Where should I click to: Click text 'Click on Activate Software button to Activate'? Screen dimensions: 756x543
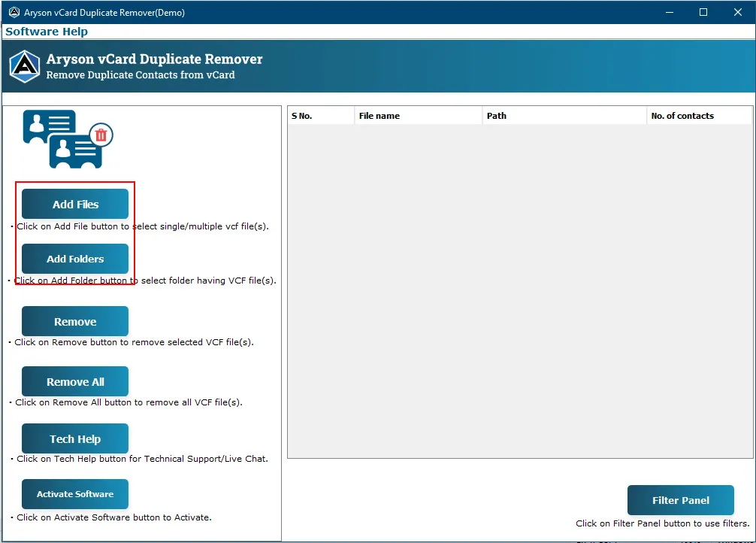pos(113,517)
